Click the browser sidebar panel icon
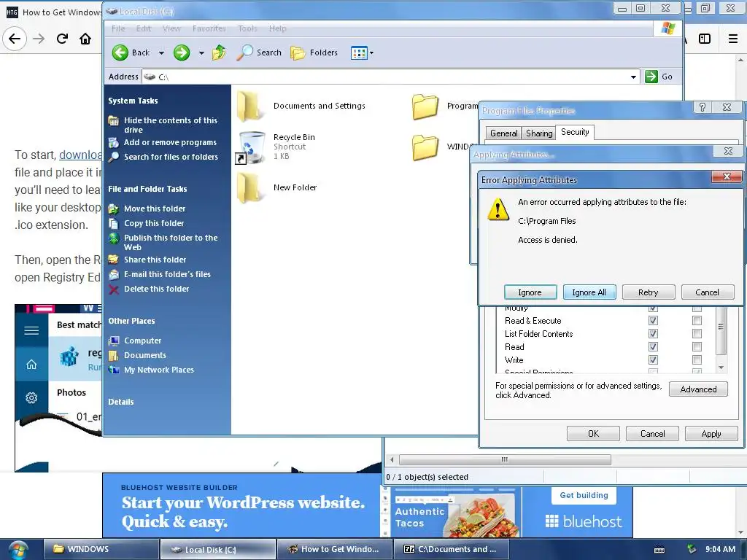This screenshot has width=747, height=560. 705,39
